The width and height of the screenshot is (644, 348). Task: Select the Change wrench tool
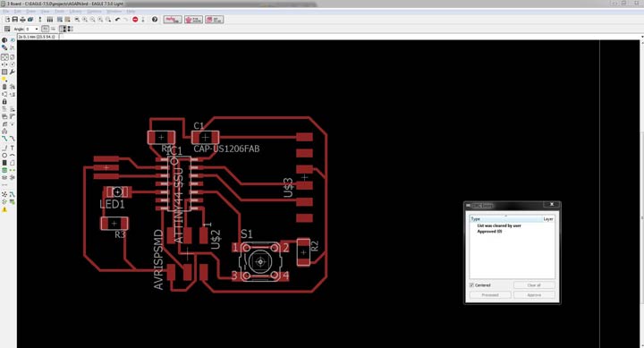(13, 72)
